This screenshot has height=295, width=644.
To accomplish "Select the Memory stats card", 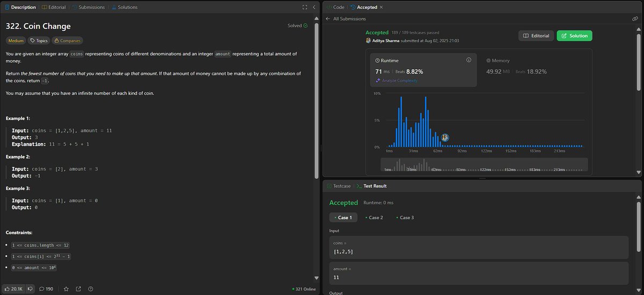I will point(535,69).
